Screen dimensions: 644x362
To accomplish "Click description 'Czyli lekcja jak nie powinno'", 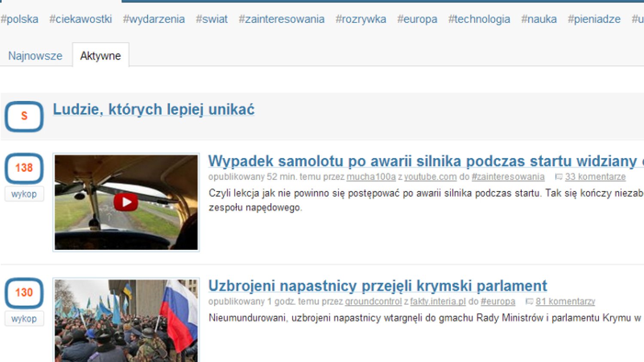I will tap(426, 200).
